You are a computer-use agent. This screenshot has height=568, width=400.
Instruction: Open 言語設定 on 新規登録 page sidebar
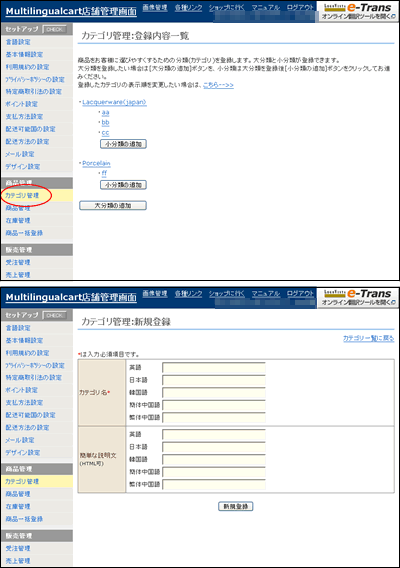point(18,328)
